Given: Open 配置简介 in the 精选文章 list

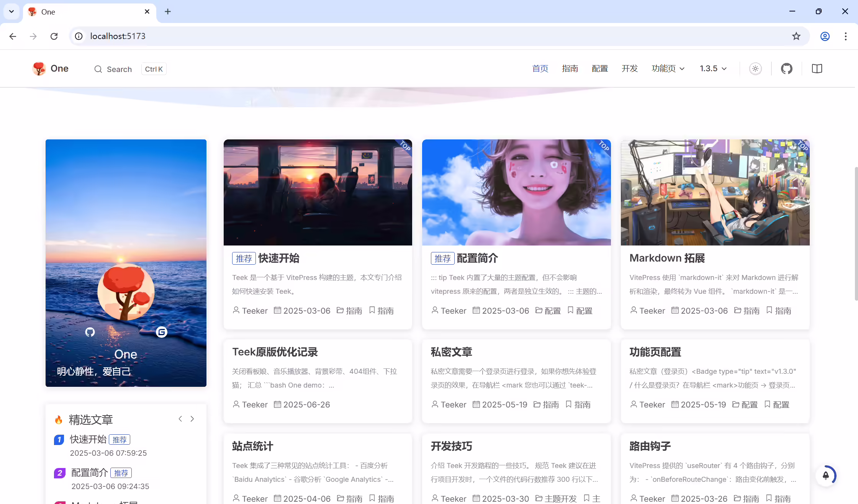Looking at the screenshot, I should click(x=90, y=473).
